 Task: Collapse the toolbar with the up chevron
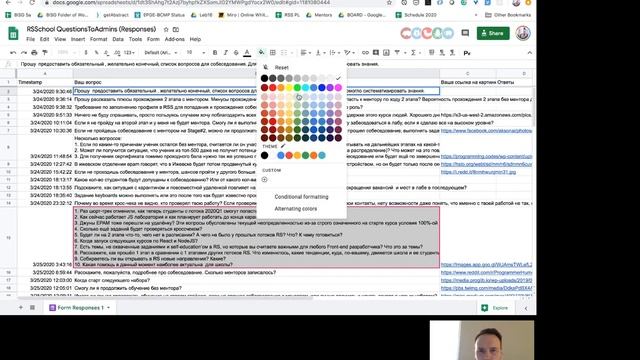(529, 53)
